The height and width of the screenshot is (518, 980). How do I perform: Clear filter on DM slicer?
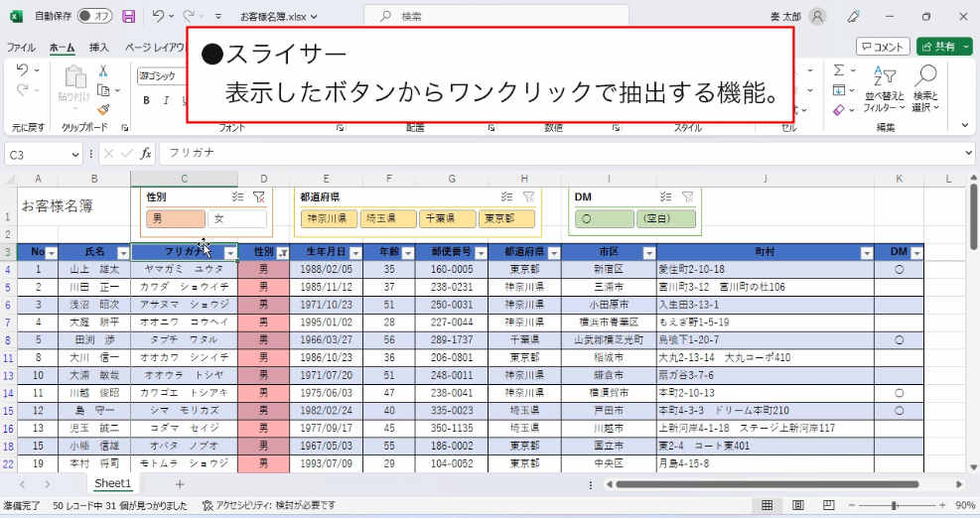coord(687,196)
